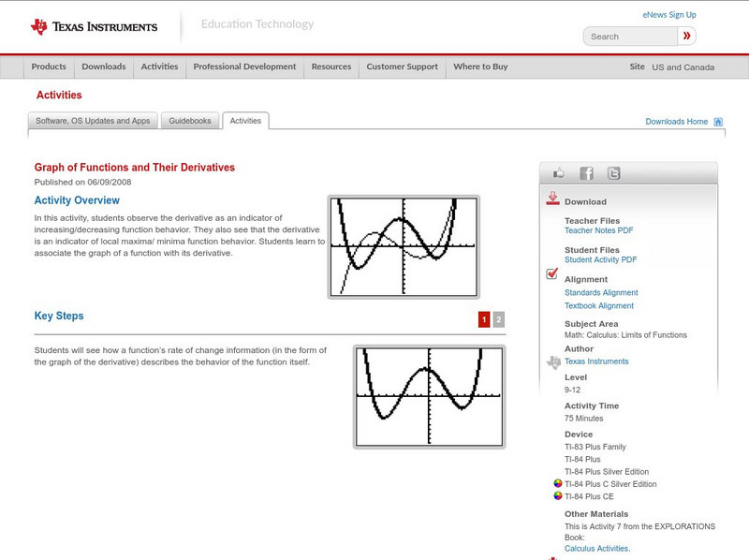The height and width of the screenshot is (560, 749).
Task: Click the Key Steps graph thumbnail
Action: pos(429,397)
